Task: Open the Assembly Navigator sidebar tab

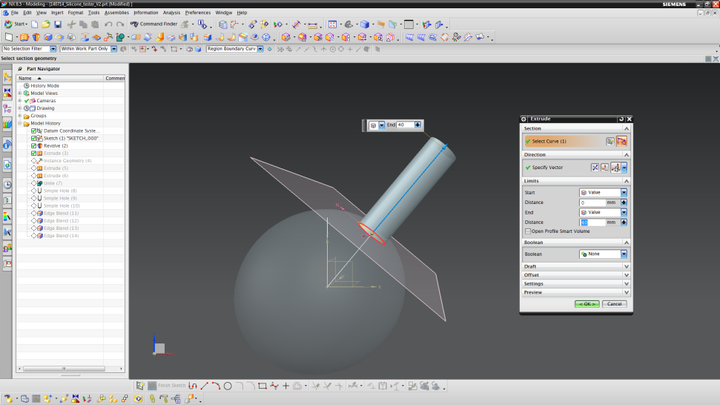Action: [7, 77]
